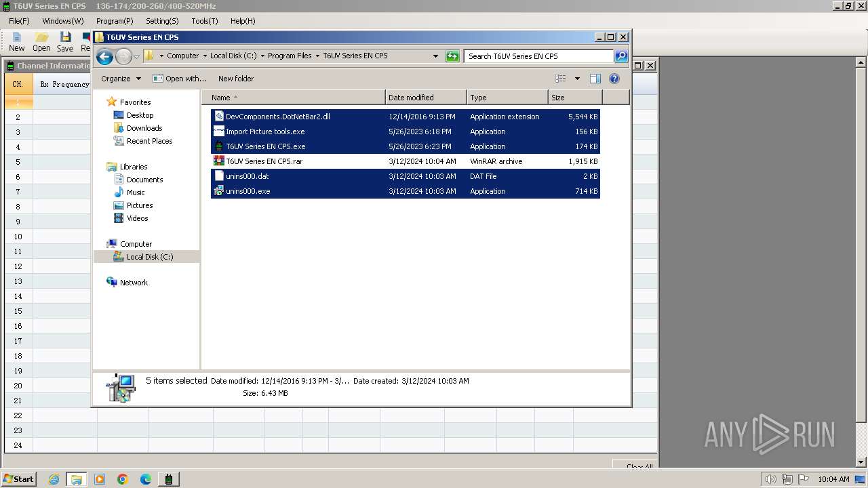Open Windows Media Player taskbar icon
Image resolution: width=868 pixels, height=488 pixels.
click(x=100, y=479)
